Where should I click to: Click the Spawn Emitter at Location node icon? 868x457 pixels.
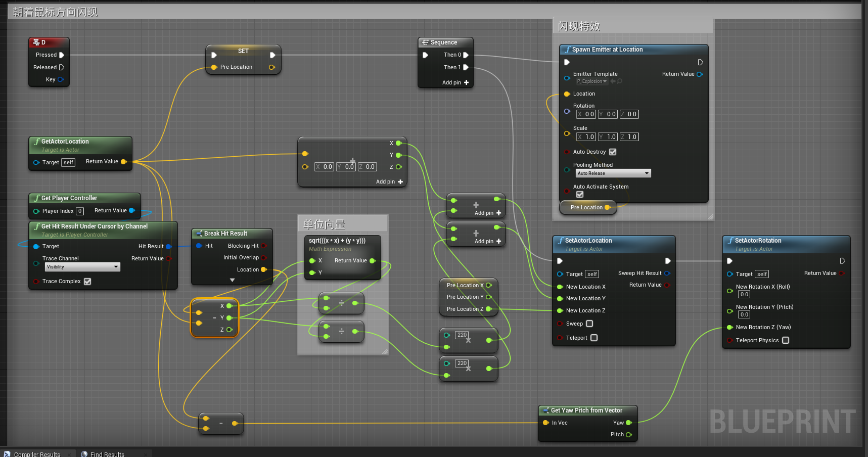(x=568, y=49)
